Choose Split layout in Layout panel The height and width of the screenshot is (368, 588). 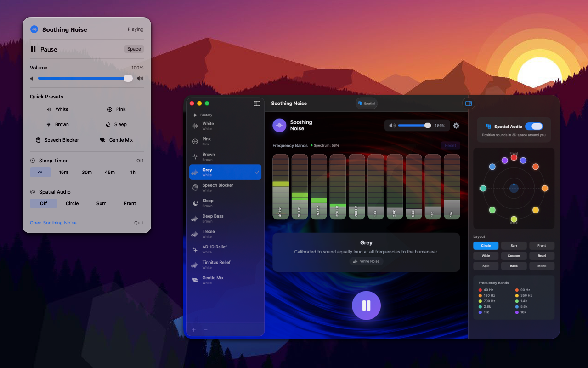486,266
